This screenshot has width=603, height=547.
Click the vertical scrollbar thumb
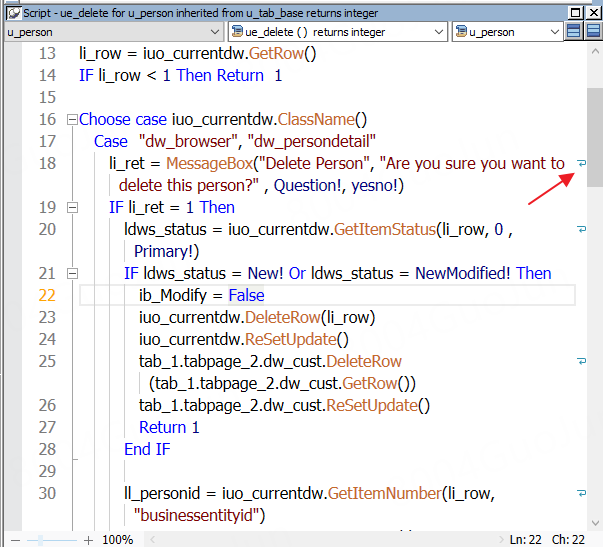coord(594,137)
